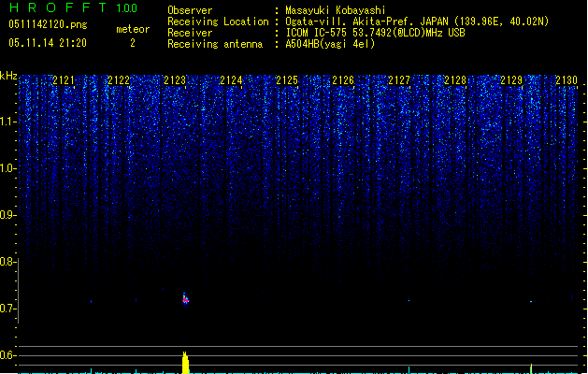Click the time marker 2124
The height and width of the screenshot is (374, 588).
click(231, 80)
